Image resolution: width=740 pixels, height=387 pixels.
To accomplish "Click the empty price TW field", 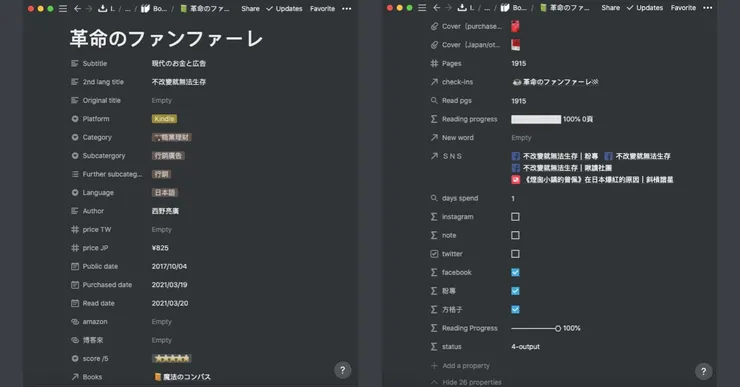I will pos(162,229).
